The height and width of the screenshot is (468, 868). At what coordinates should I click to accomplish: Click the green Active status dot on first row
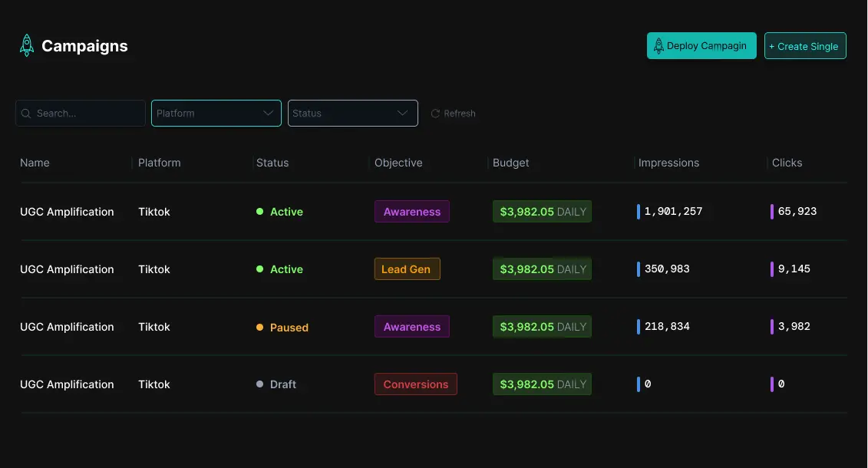pyautogui.click(x=261, y=212)
